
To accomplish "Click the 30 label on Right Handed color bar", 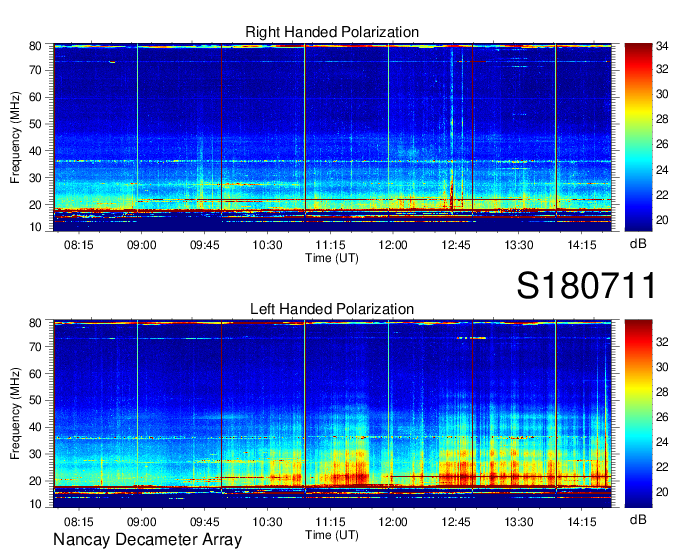I will coord(662,94).
